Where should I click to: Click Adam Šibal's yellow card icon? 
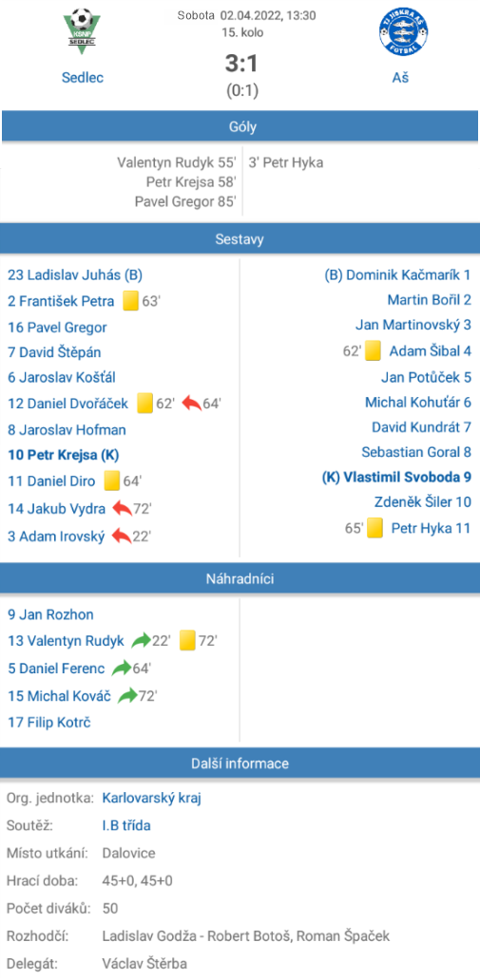coord(373,351)
